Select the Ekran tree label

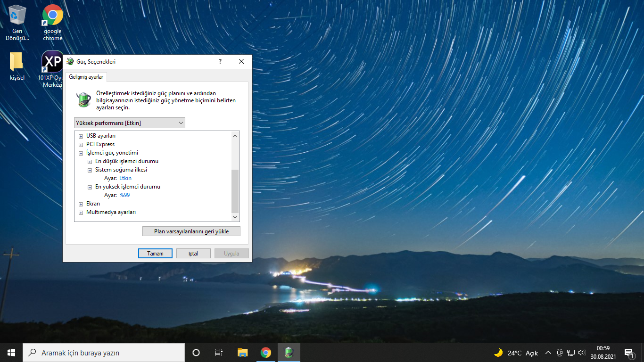pyautogui.click(x=93, y=204)
